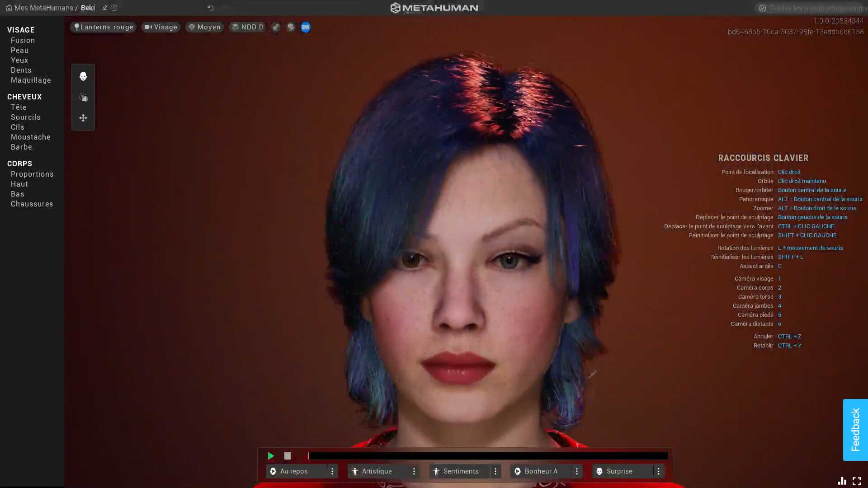
Task: Open the Lanterne rouge lighting dropdown
Action: point(104,27)
